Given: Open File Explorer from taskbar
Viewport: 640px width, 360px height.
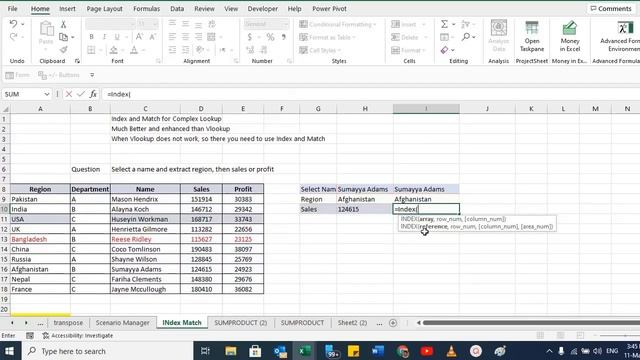Looking at the screenshot, I should [x=231, y=351].
